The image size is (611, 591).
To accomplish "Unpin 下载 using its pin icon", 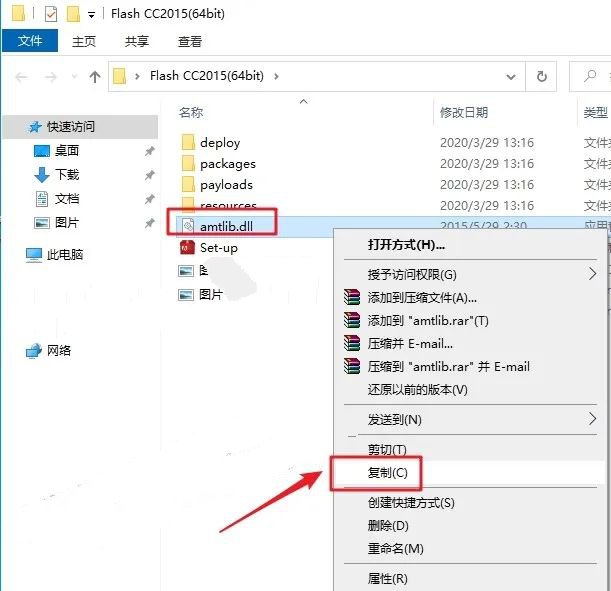I will click(150, 175).
